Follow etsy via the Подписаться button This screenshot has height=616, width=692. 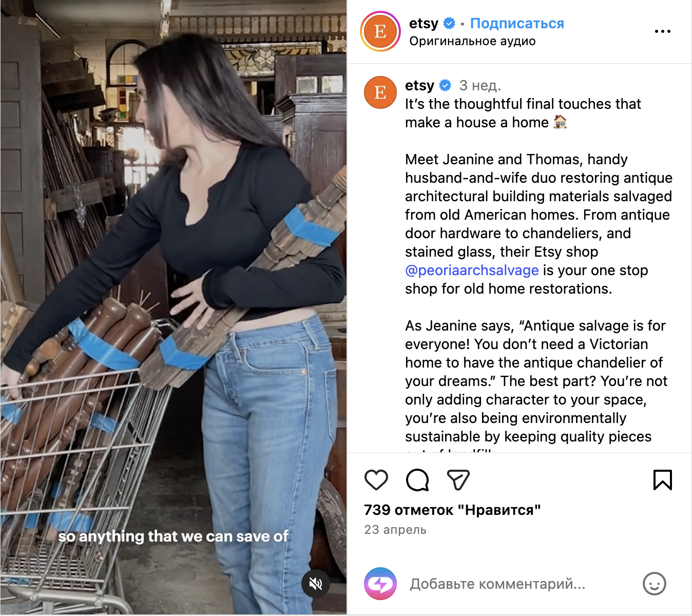click(517, 24)
